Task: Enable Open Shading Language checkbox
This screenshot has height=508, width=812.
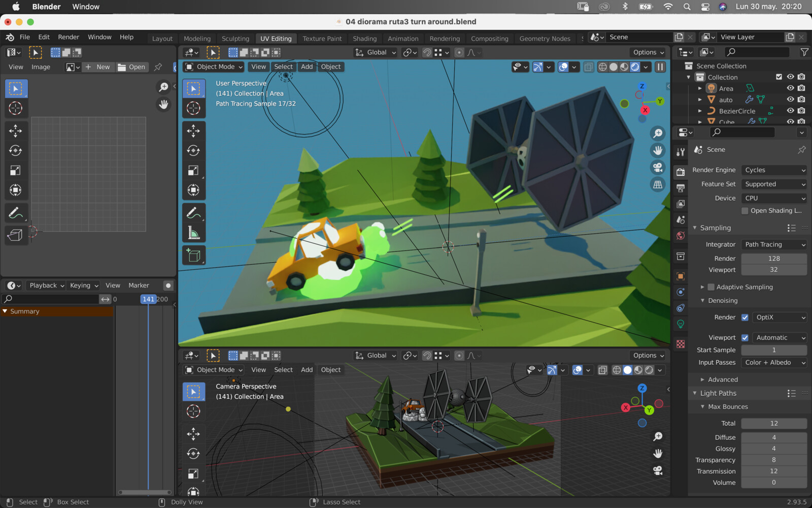Action: pyautogui.click(x=745, y=211)
